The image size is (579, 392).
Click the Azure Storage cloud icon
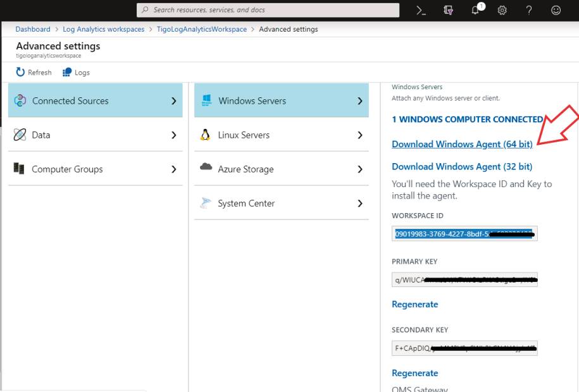click(x=206, y=167)
